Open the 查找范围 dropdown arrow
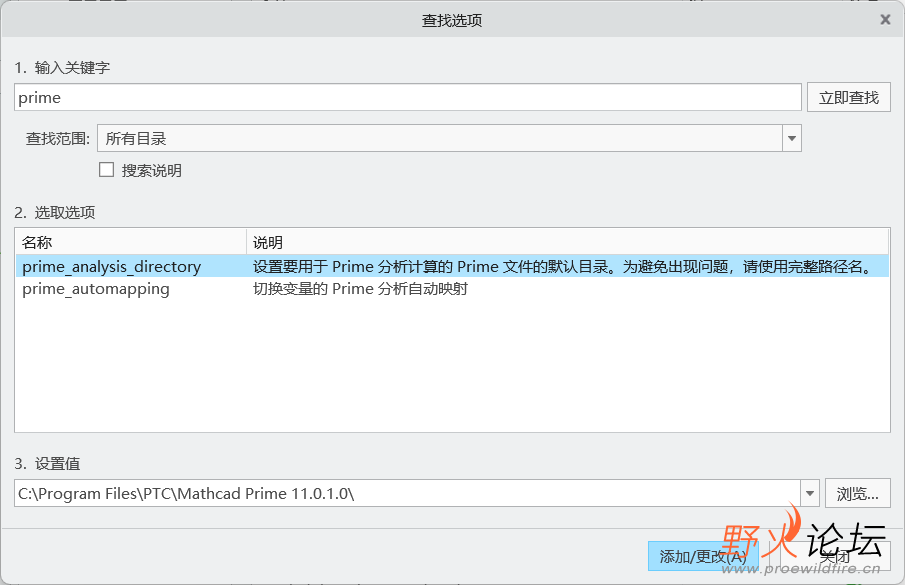This screenshot has width=905, height=585. (791, 138)
